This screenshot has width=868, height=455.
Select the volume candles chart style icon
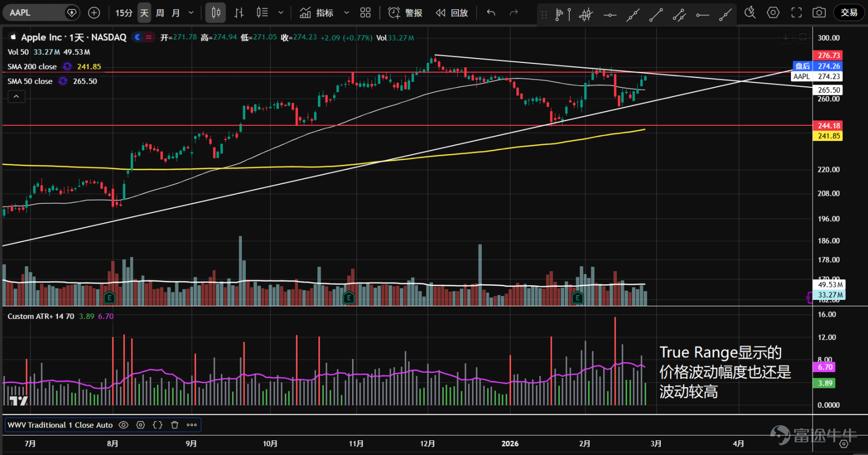click(262, 12)
